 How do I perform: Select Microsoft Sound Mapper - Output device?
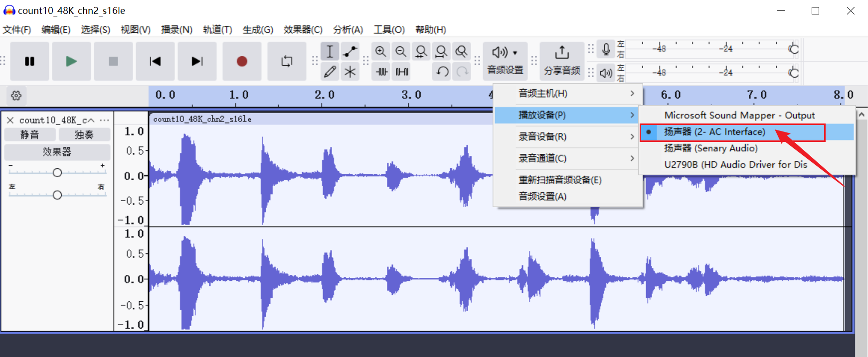tap(747, 115)
